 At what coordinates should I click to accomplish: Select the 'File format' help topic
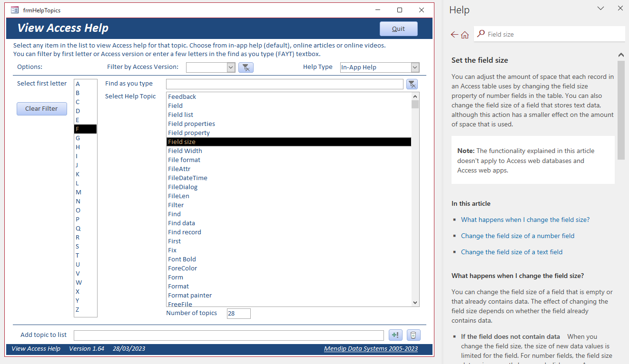(289, 160)
